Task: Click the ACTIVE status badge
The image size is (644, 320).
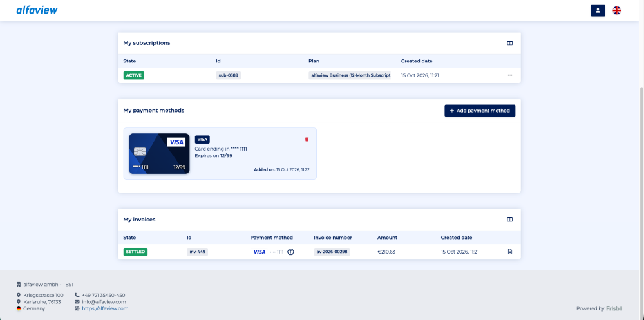Action: 133,75
